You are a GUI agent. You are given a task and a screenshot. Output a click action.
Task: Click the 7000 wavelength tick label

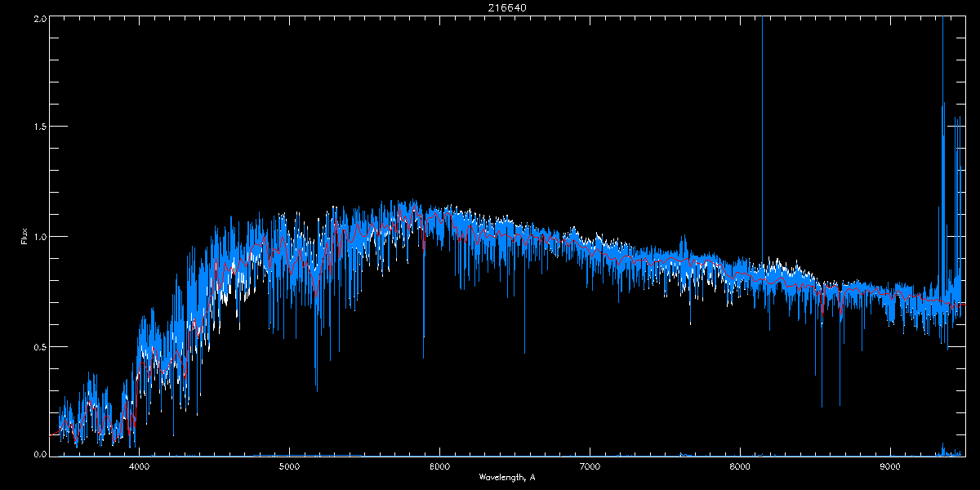point(590,467)
